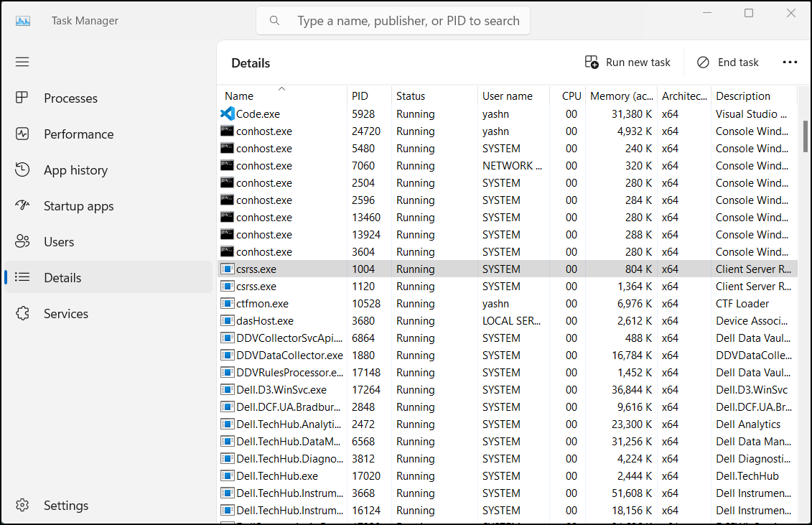
Task: Open the More options ellipsis menu
Action: coord(790,62)
